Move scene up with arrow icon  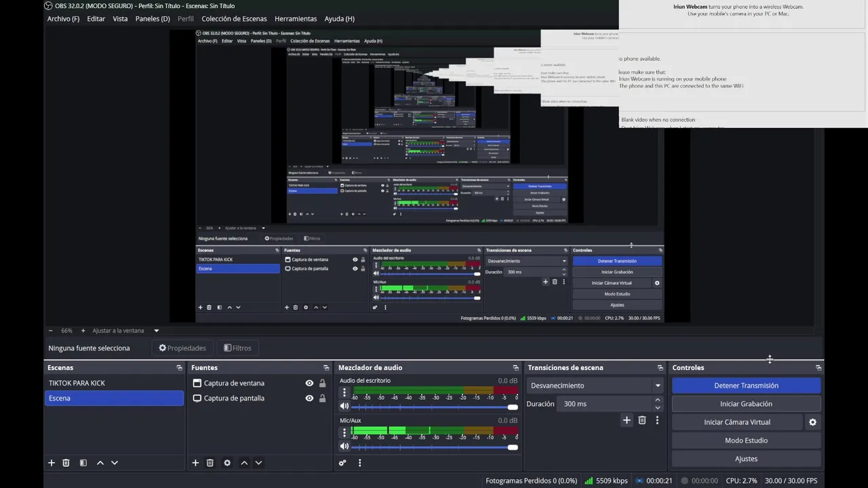[x=100, y=463]
